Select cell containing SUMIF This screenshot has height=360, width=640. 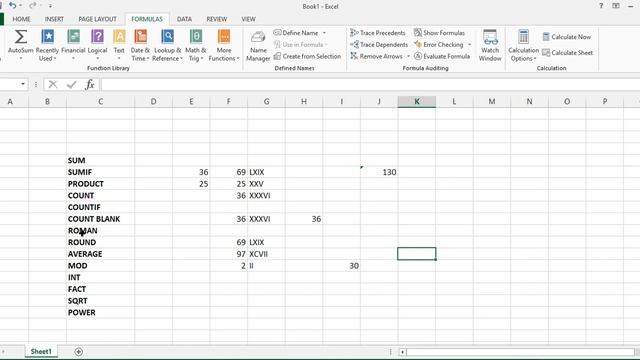coord(100,172)
